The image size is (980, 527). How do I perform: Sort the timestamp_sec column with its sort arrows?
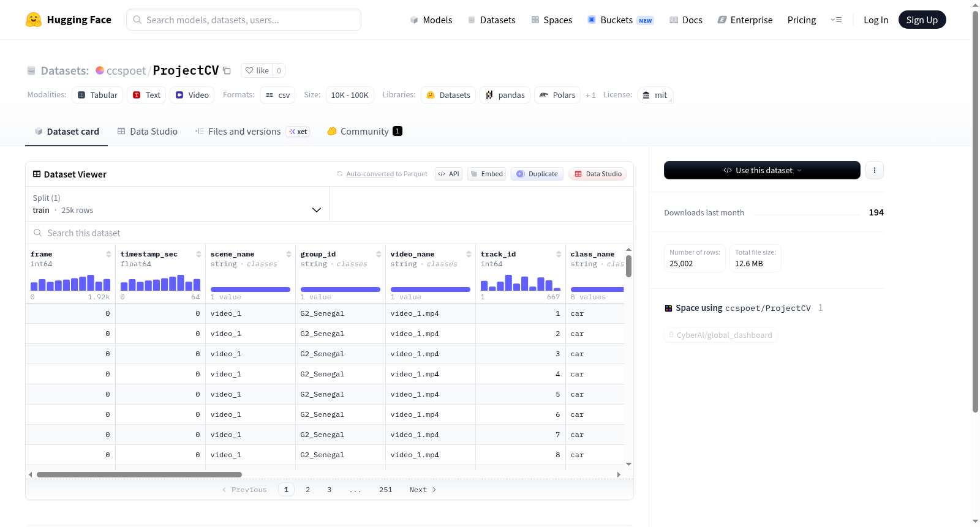pyautogui.click(x=198, y=254)
